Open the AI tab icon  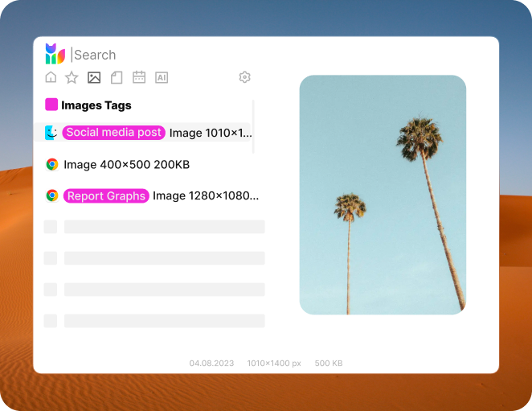click(162, 77)
